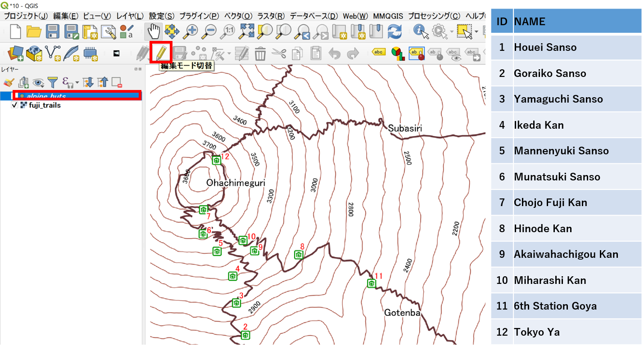The image size is (644, 346).
Task: Open the Raster (ラスタ) menu
Action: coord(271,16)
